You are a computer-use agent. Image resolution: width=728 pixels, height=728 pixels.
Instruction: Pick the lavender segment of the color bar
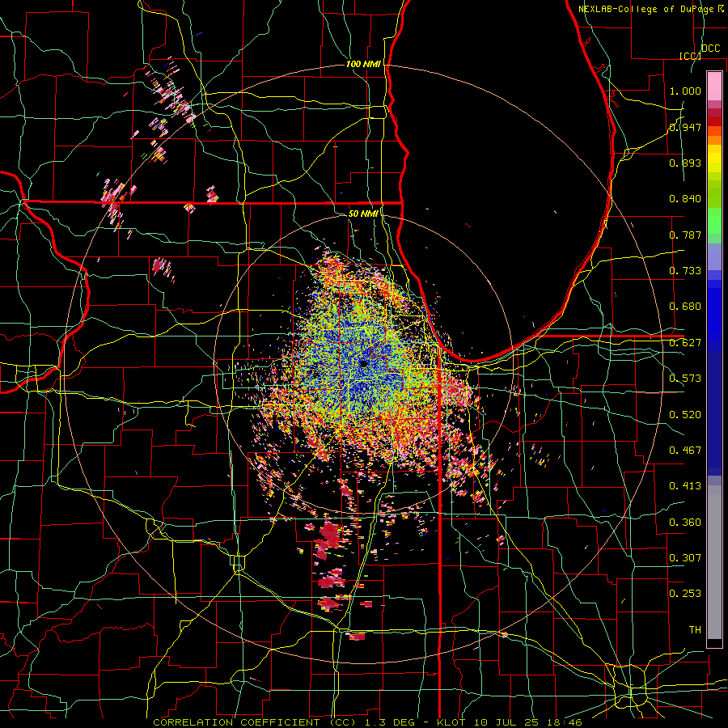tap(714, 256)
